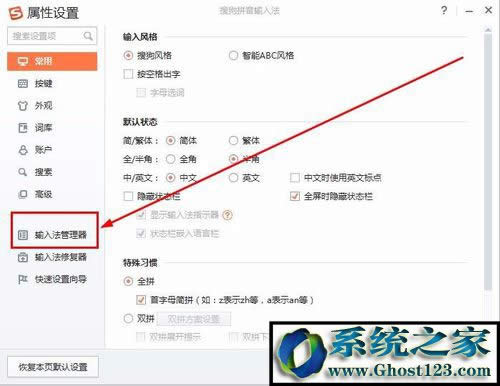Click the 恢复本页默认设置 button

(x=53, y=367)
